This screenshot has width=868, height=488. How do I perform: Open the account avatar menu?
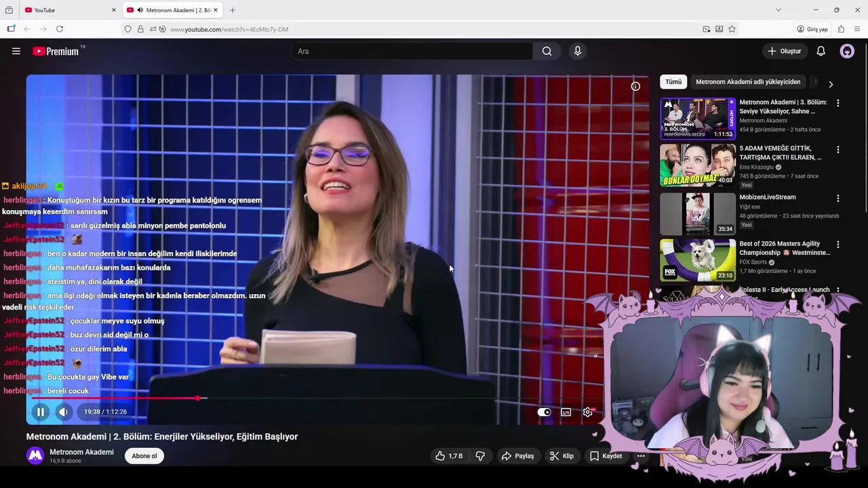coord(847,51)
